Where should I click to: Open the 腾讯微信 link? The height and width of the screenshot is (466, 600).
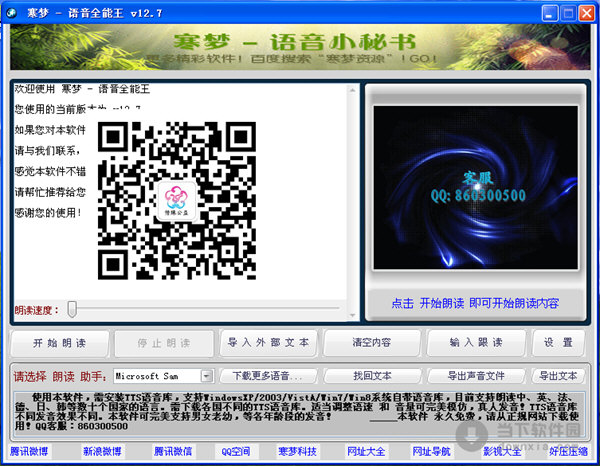pos(173,452)
